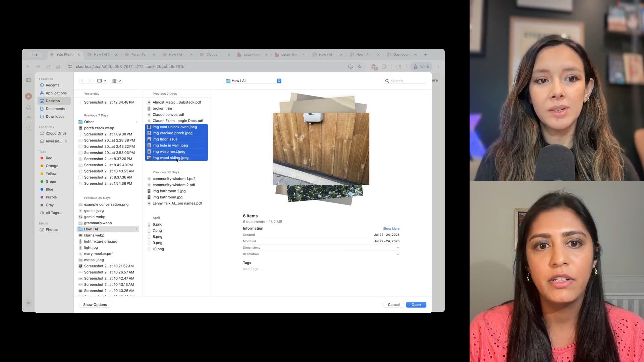Open Photos under Media

point(52,230)
